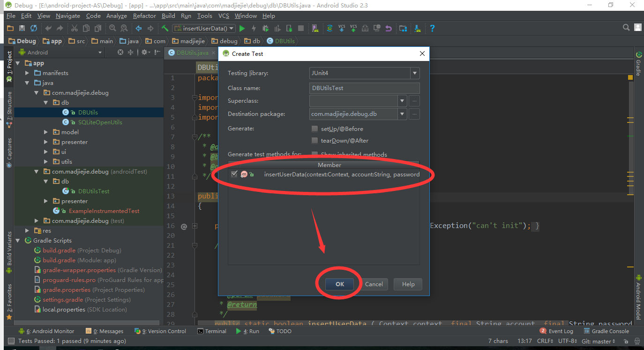Browse Destination package with ellipsis button
This screenshot has height=350, width=644.
[x=414, y=114]
